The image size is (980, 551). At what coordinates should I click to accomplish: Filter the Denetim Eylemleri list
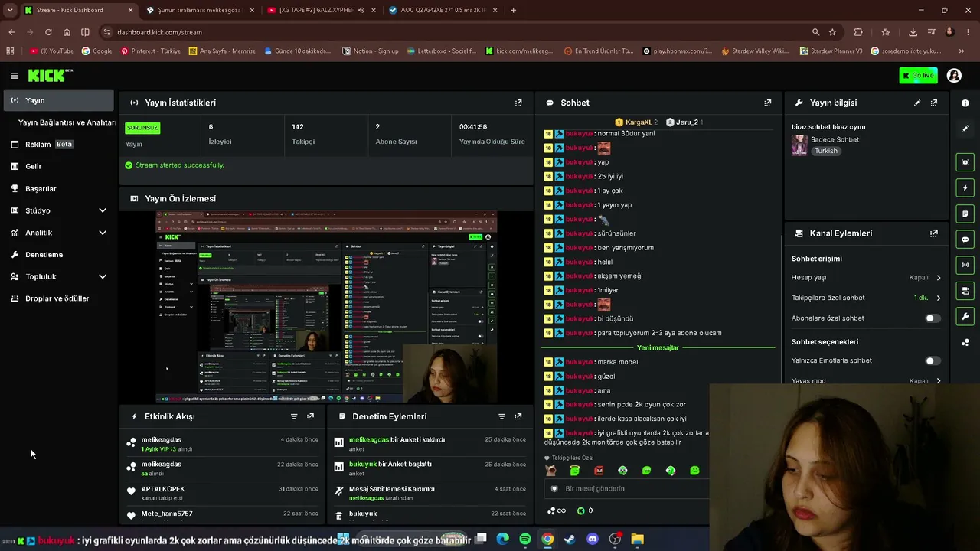tap(501, 416)
